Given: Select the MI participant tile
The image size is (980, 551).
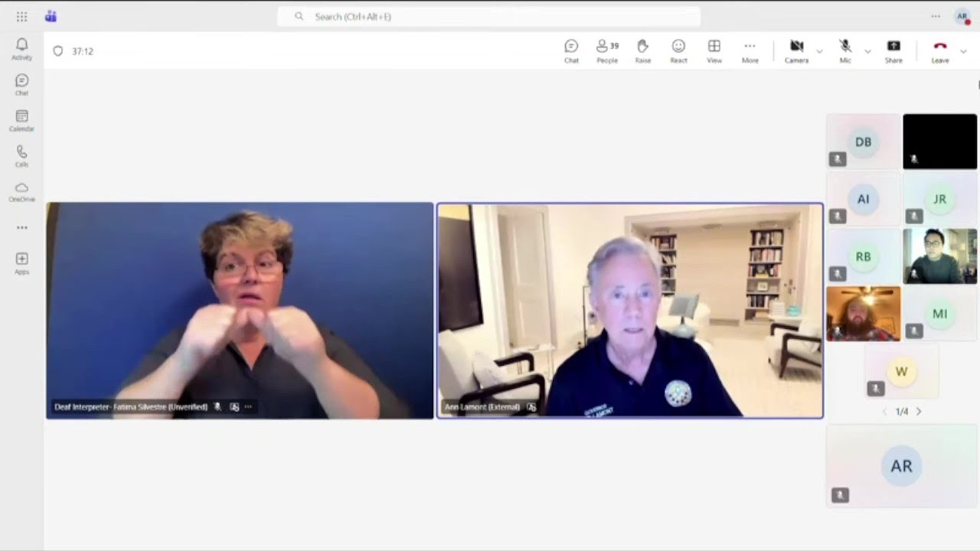Looking at the screenshot, I should click(940, 314).
